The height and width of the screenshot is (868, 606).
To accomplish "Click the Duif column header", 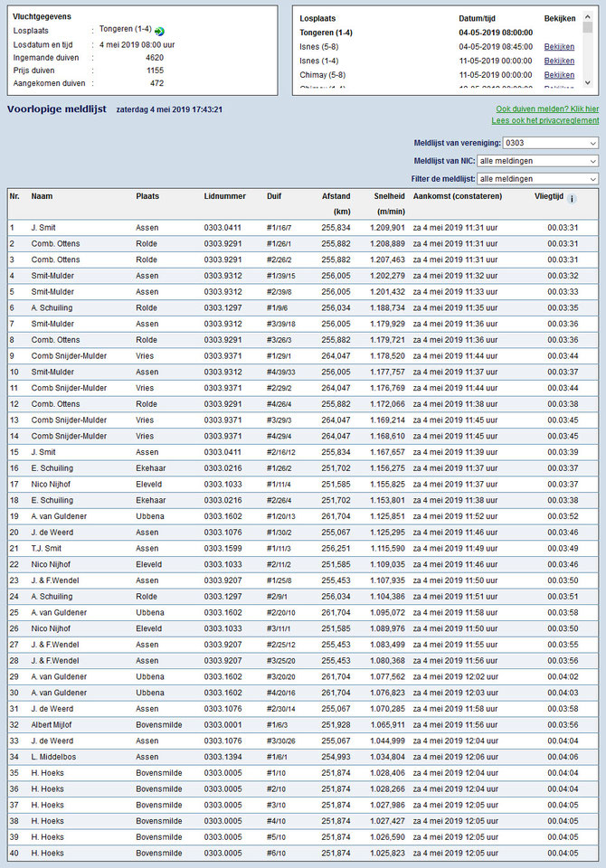I will [x=274, y=196].
